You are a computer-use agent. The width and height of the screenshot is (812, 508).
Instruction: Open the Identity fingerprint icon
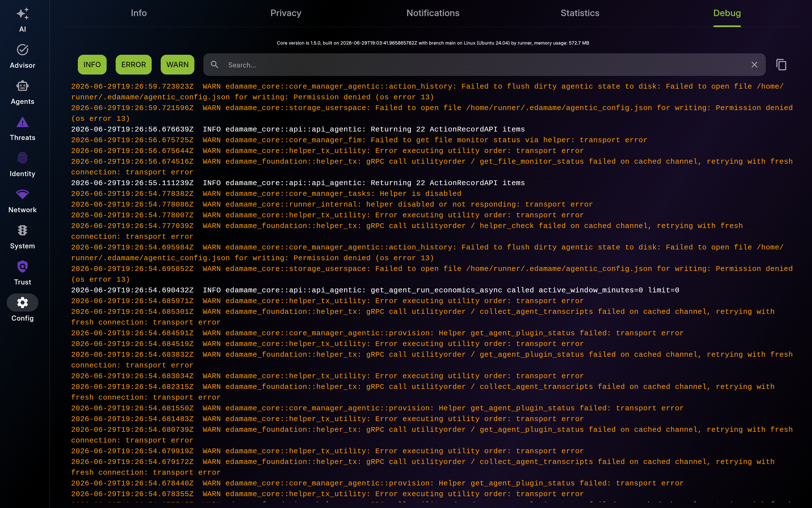(x=23, y=158)
